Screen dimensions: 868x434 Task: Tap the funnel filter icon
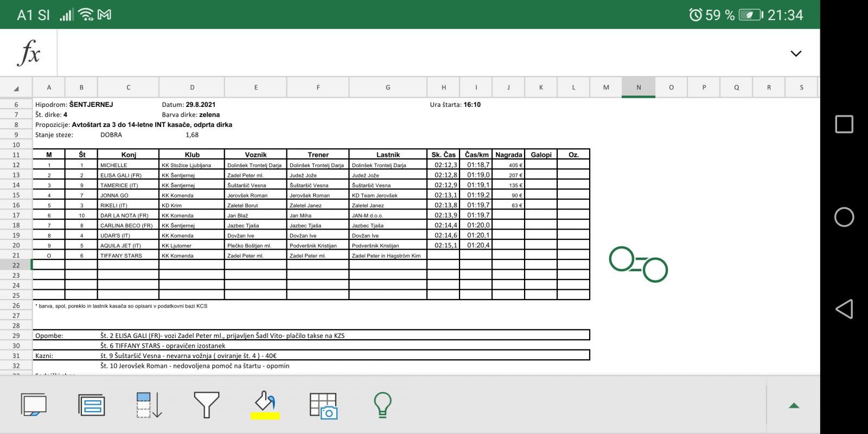click(x=207, y=405)
